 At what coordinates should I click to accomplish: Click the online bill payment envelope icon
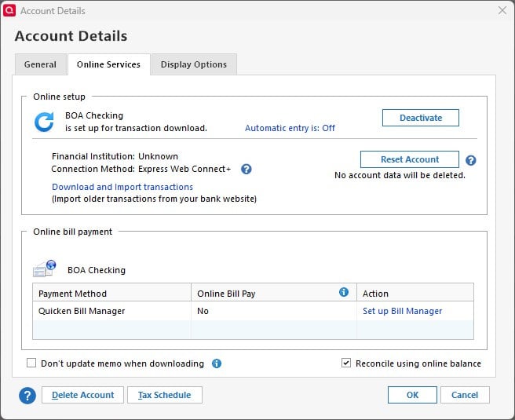pos(44,268)
